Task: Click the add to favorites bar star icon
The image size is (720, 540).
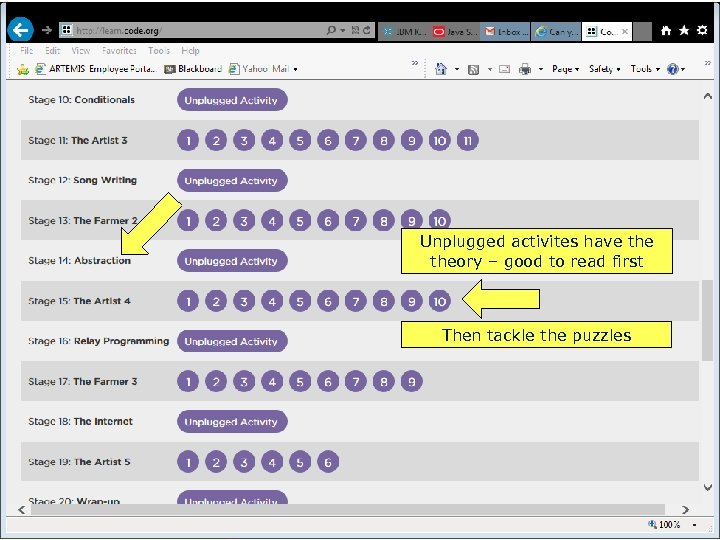Action: coord(22,69)
